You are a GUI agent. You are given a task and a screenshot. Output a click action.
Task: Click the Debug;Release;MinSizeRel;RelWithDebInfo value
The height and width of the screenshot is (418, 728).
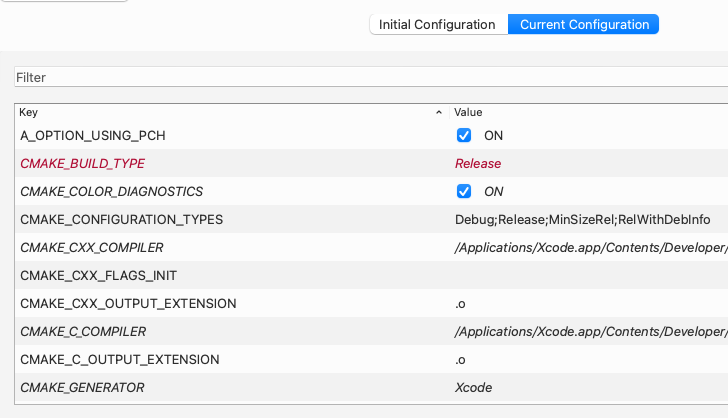coord(582,219)
